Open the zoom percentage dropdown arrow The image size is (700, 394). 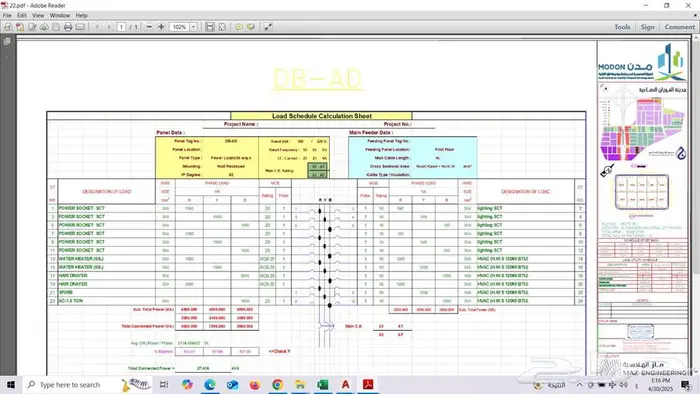(x=193, y=27)
